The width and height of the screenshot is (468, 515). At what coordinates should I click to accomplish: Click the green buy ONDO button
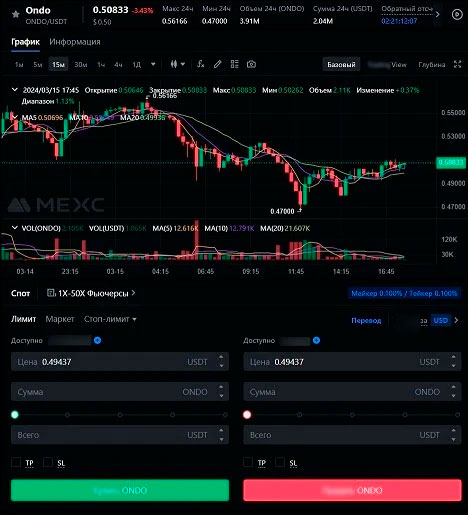(120, 490)
